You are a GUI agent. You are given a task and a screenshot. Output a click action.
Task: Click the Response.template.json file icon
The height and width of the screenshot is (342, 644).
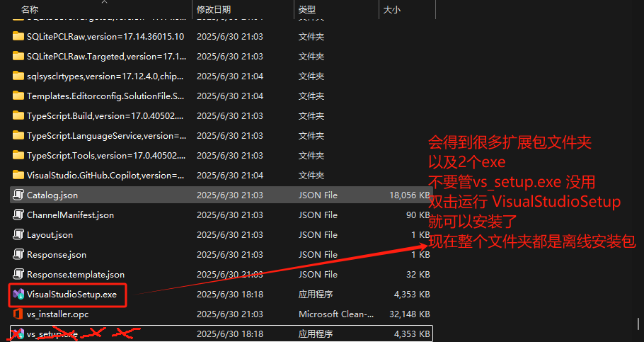(x=18, y=274)
